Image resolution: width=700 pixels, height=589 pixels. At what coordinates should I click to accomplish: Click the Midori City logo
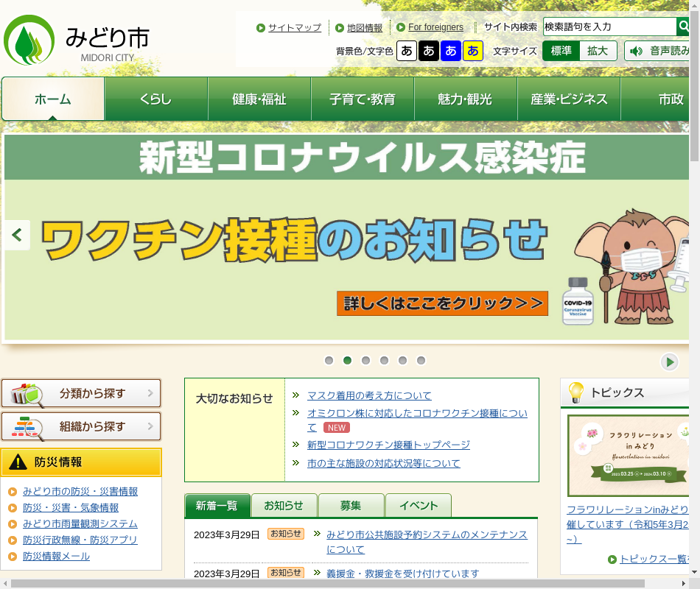[x=77, y=41]
